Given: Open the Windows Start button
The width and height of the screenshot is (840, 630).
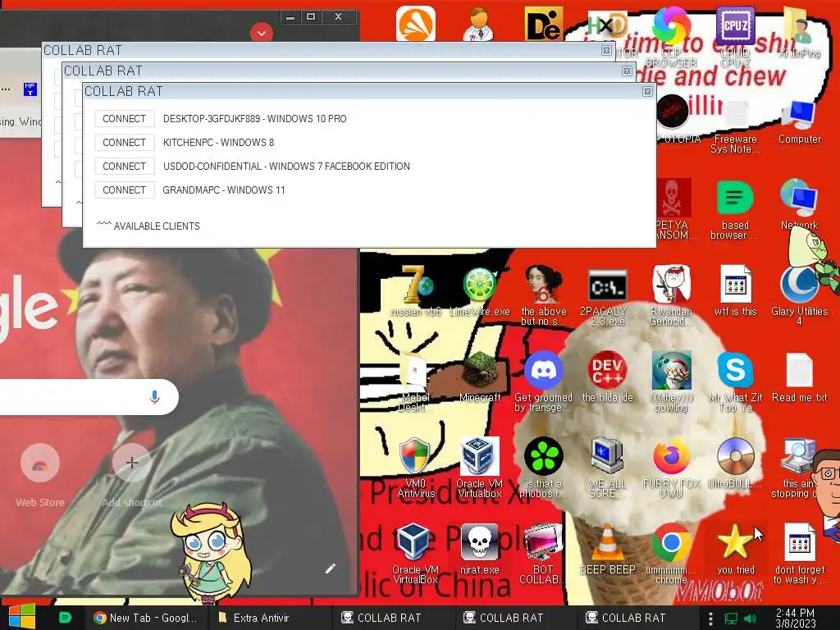Looking at the screenshot, I should pos(22,617).
